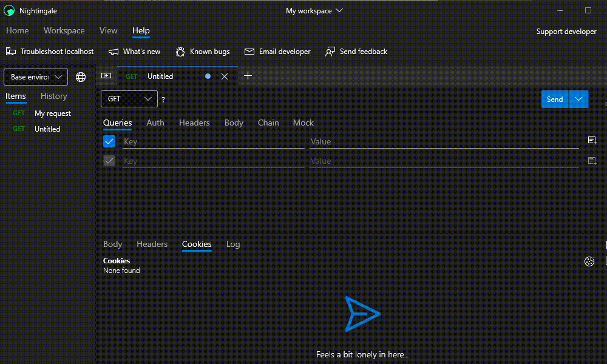Click the question mark URL help icon

pyautogui.click(x=163, y=100)
